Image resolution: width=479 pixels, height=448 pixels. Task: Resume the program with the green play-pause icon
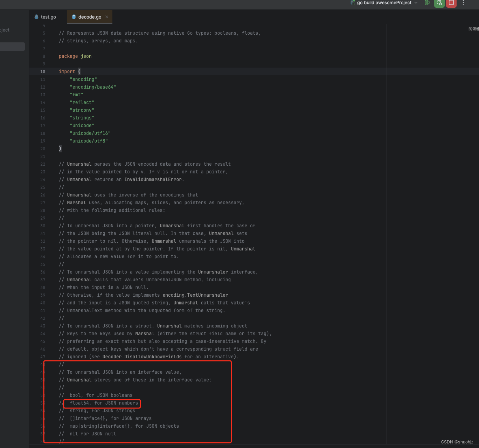click(x=427, y=3)
